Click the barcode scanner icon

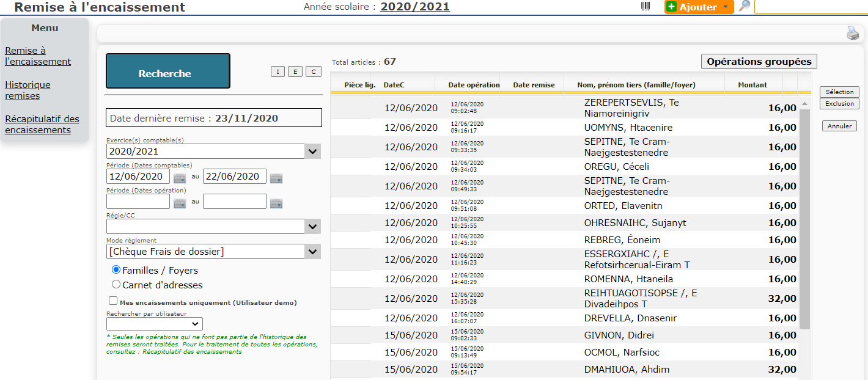645,6
